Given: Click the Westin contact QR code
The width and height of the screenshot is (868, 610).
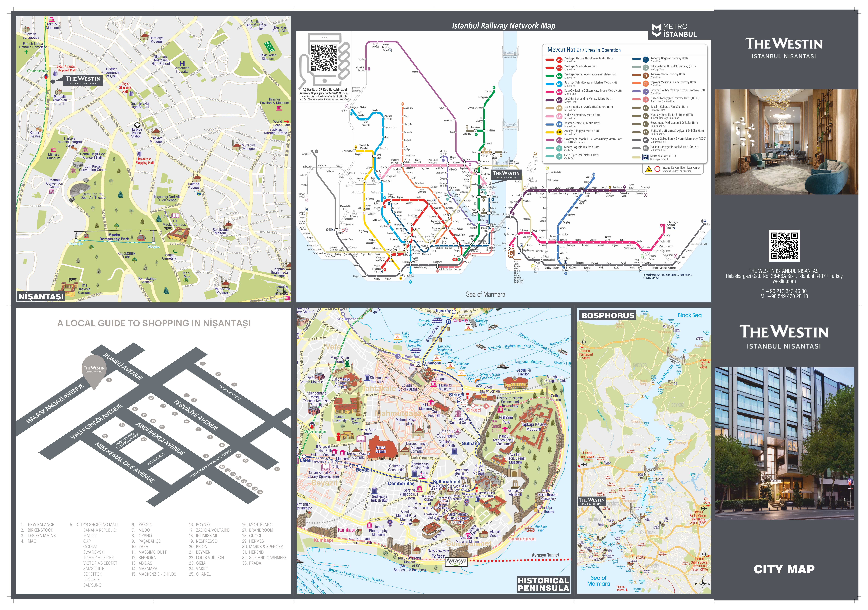Looking at the screenshot, I should 784,246.
